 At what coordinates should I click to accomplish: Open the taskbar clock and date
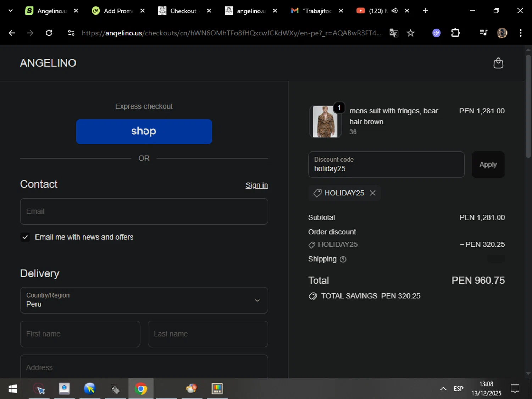click(x=486, y=389)
